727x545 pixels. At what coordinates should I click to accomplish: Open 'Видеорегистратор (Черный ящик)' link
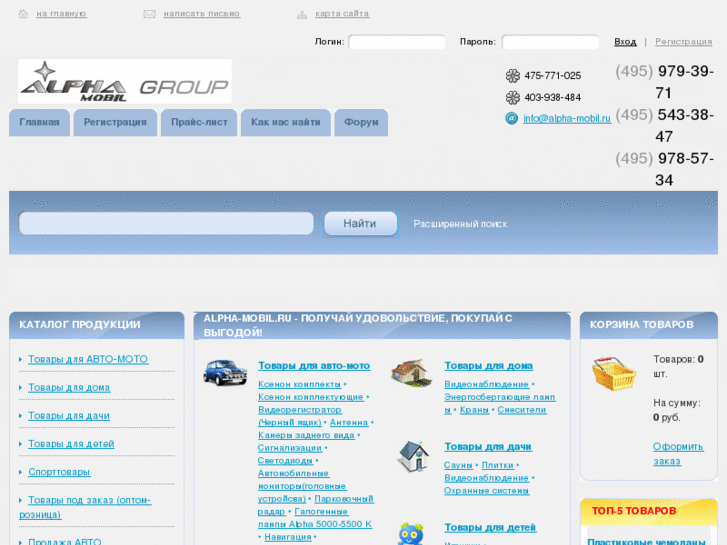point(300,417)
